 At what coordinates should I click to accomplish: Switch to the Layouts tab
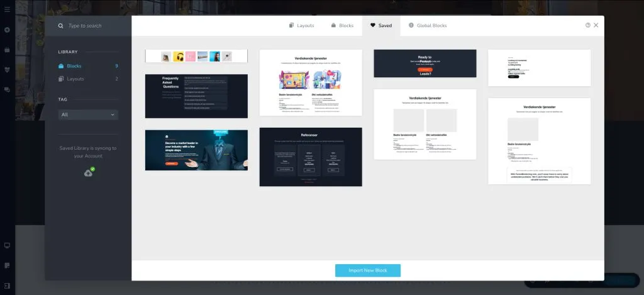pyautogui.click(x=301, y=26)
